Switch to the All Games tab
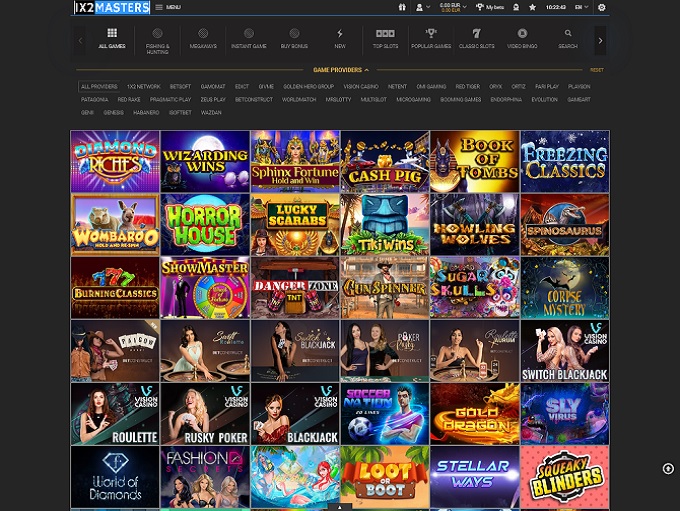Screen dimensions: 680x511 [x=112, y=39]
